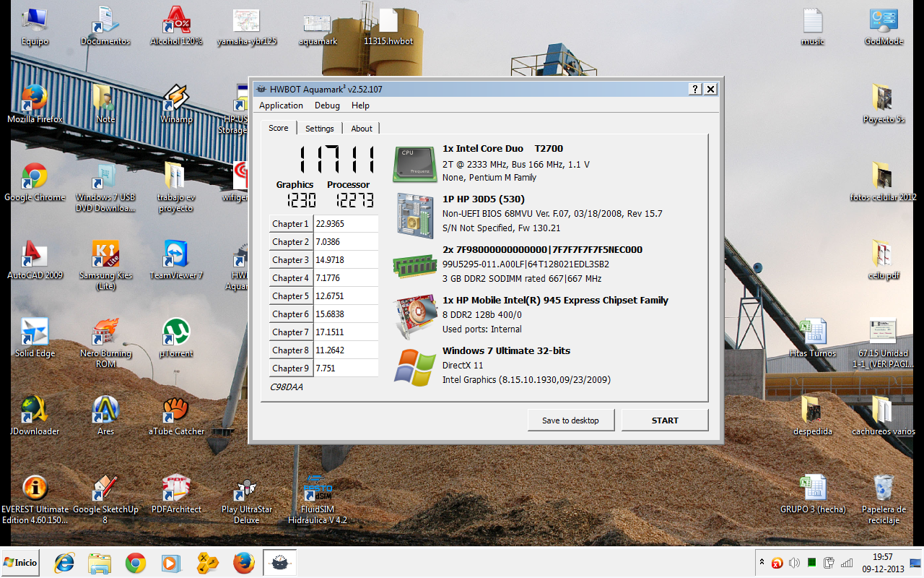Click the graphics card icon in Aquamark
The width and height of the screenshot is (924, 578).
[x=415, y=317]
